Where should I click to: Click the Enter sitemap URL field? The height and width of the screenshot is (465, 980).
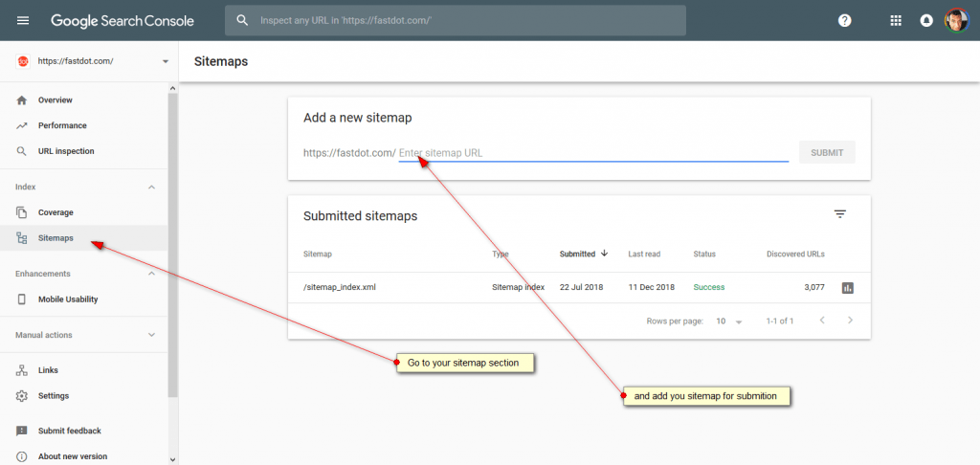pos(593,152)
